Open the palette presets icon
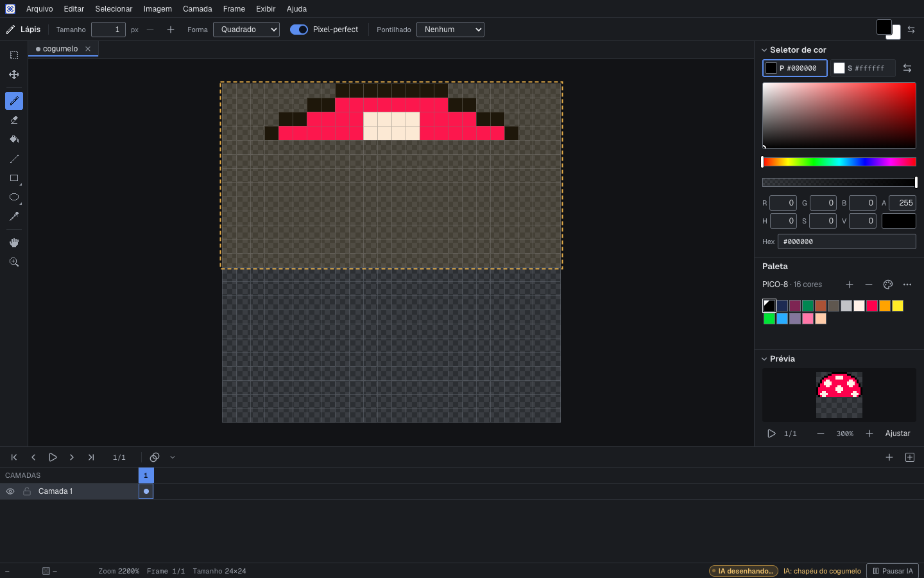 pyautogui.click(x=888, y=285)
